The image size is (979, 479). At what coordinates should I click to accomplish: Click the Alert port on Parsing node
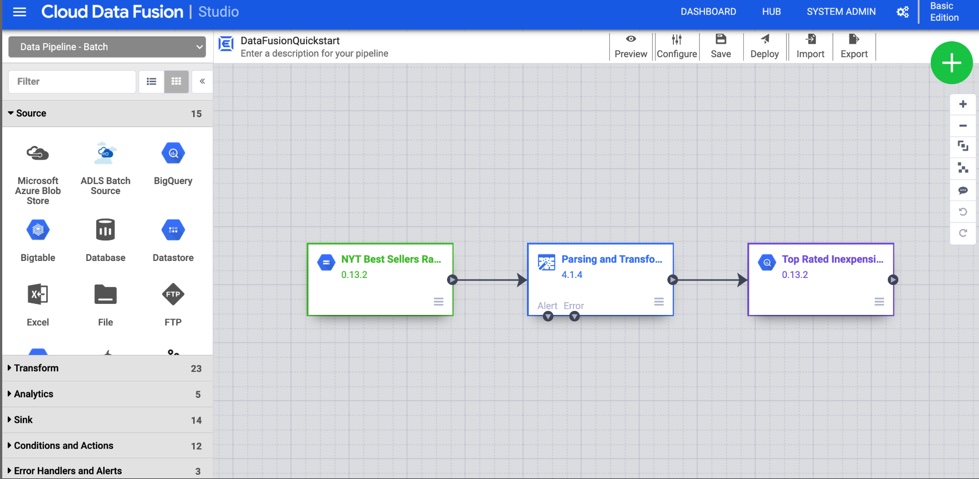click(x=548, y=316)
